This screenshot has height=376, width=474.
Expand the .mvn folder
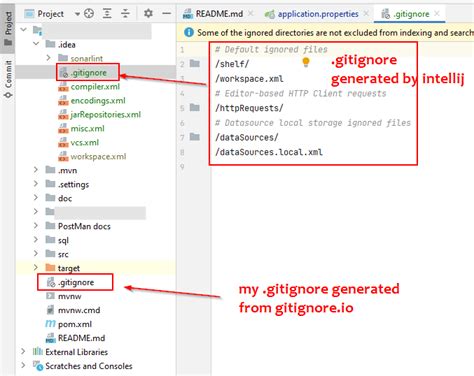point(36,170)
